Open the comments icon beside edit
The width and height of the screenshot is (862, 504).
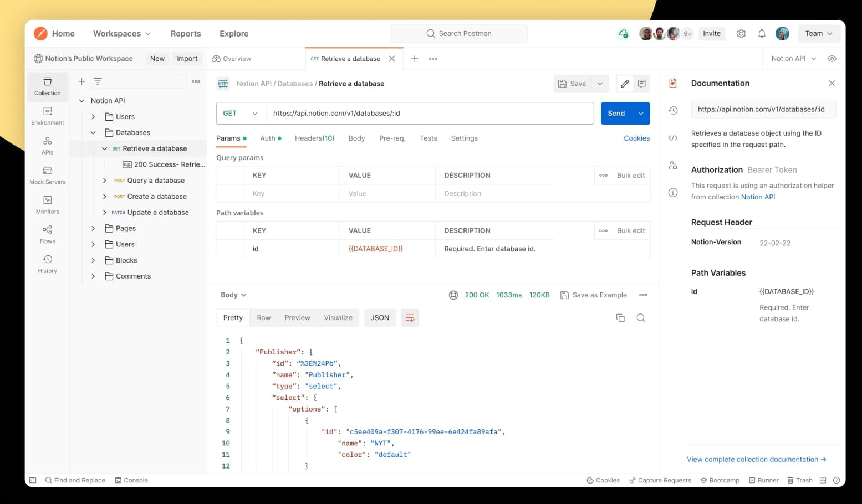tap(642, 84)
